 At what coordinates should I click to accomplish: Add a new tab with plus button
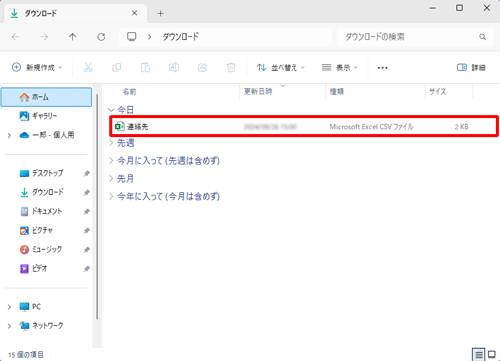pos(160,13)
